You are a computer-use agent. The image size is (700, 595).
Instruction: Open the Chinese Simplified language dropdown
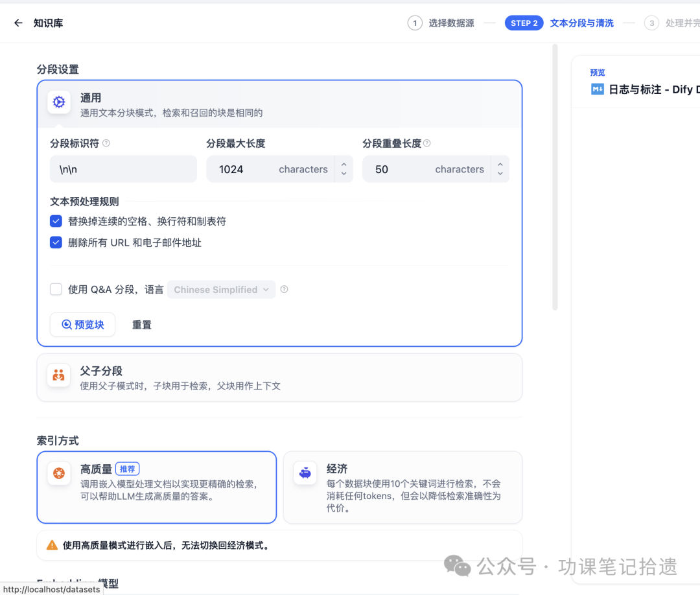pyautogui.click(x=221, y=289)
